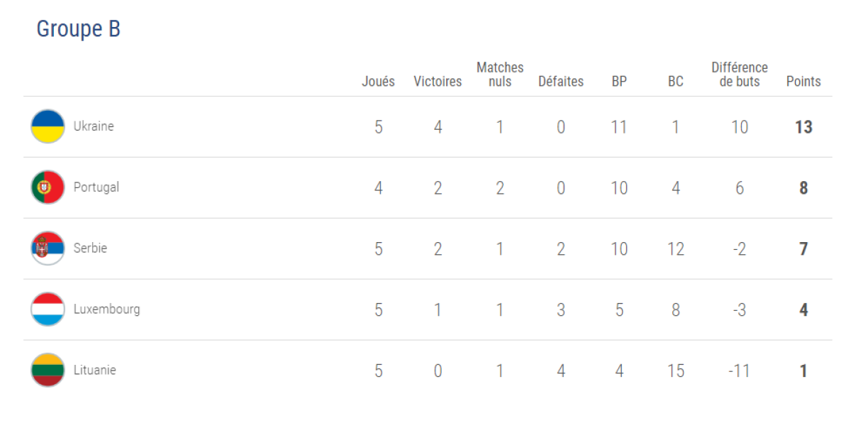
Task: Click the Points column header
Action: [803, 82]
